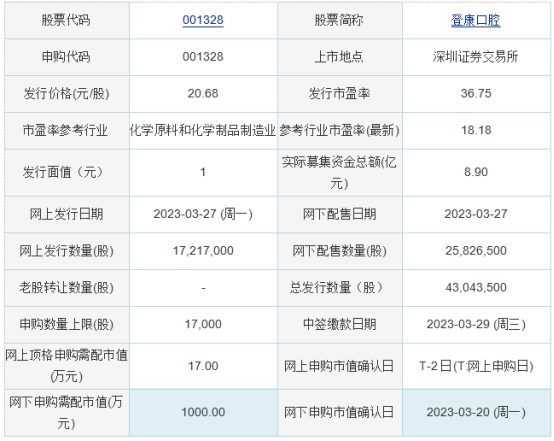Click the 8.90 actual funds raised value

point(476,172)
